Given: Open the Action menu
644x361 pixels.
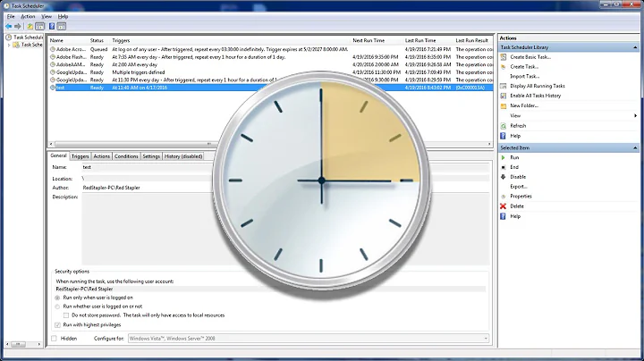Looking at the screenshot, I should pos(28,16).
